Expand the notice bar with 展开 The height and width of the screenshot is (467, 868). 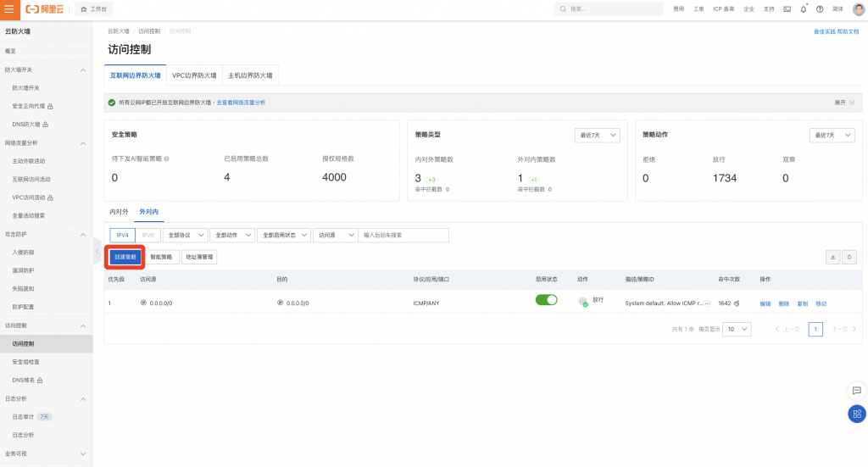[x=845, y=103]
